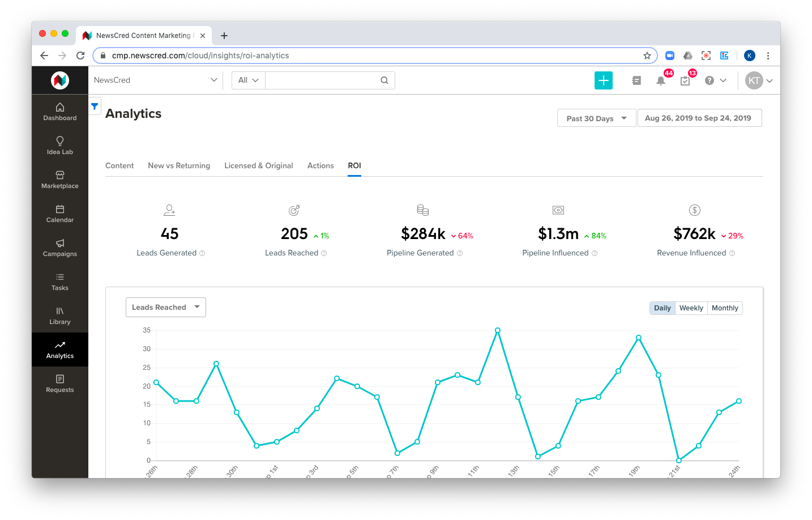Open the Library sidebar icon

60,311
